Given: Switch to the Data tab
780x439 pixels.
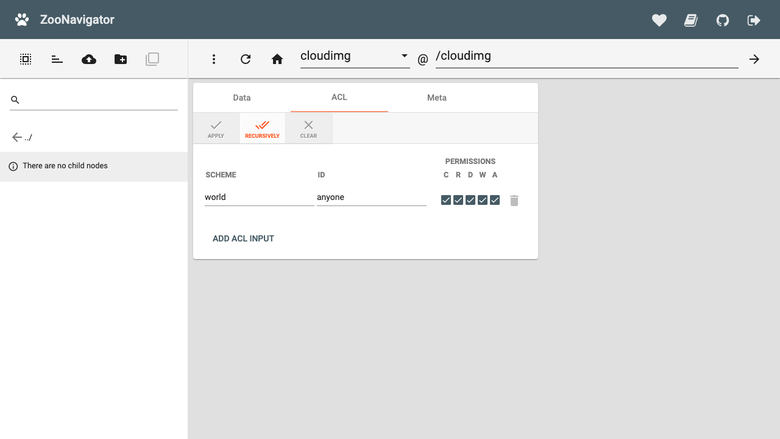Looking at the screenshot, I should [242, 98].
